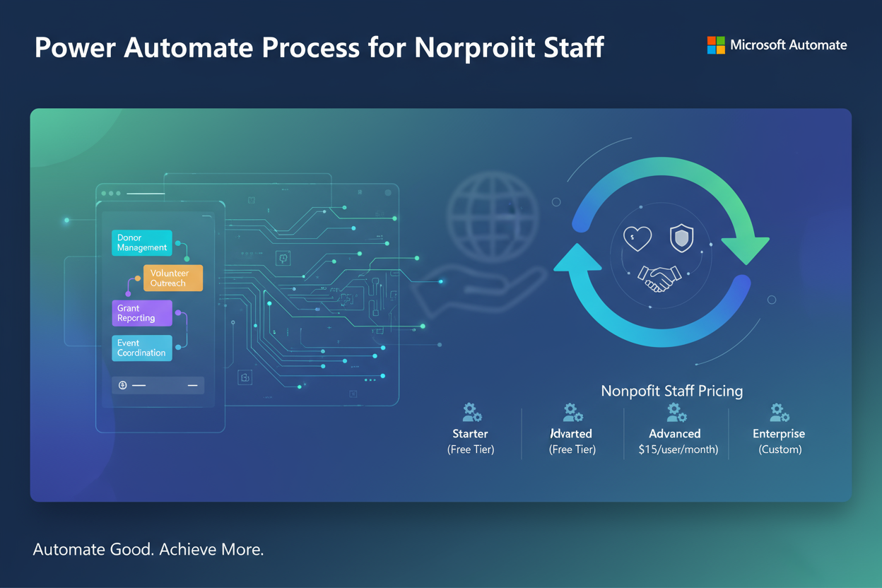Toggle the Event Coordination block
This screenshot has height=588, width=882.
(x=141, y=348)
